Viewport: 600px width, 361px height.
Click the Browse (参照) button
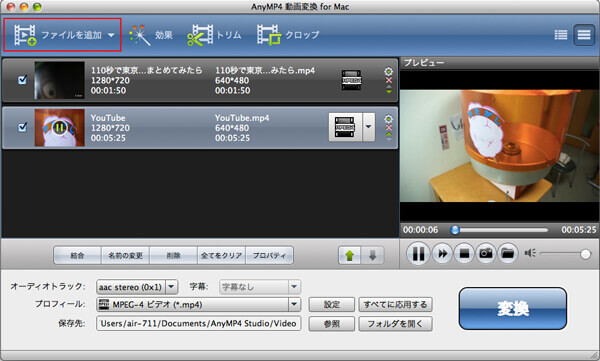[331, 324]
